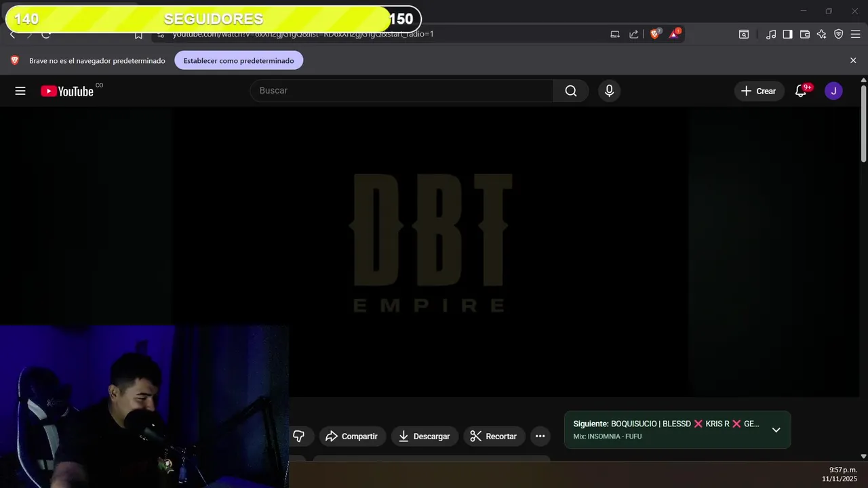Toggle the browser sidebar panel

(x=787, y=34)
